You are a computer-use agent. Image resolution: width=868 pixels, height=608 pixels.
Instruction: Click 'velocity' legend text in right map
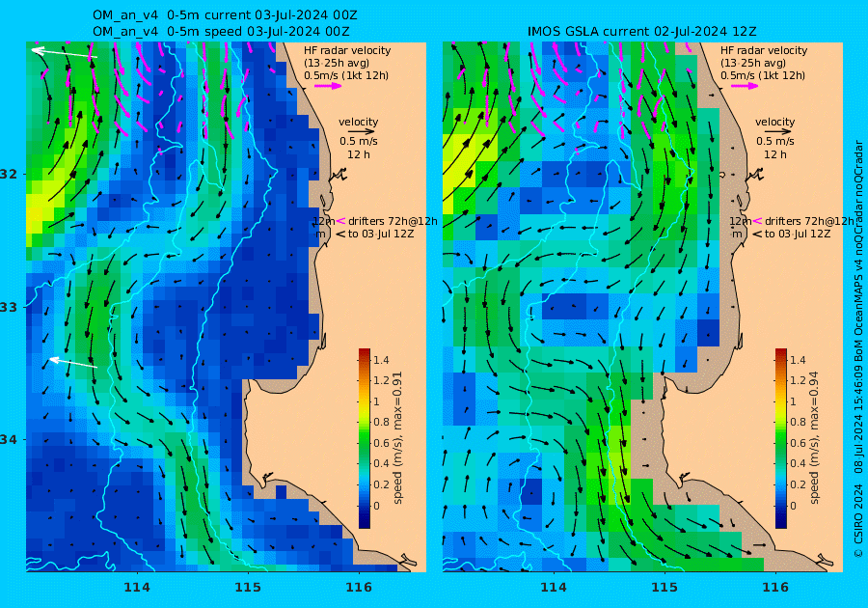pyautogui.click(x=774, y=122)
